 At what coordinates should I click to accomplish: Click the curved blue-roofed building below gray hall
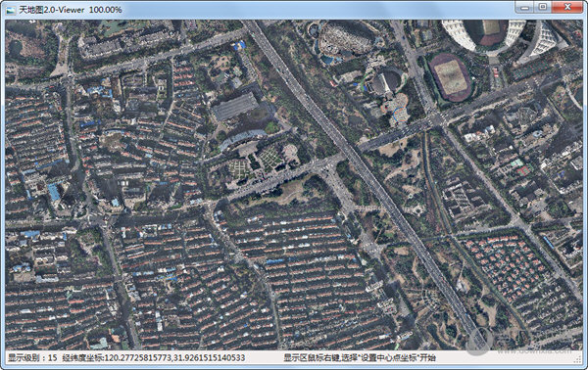coord(242,138)
